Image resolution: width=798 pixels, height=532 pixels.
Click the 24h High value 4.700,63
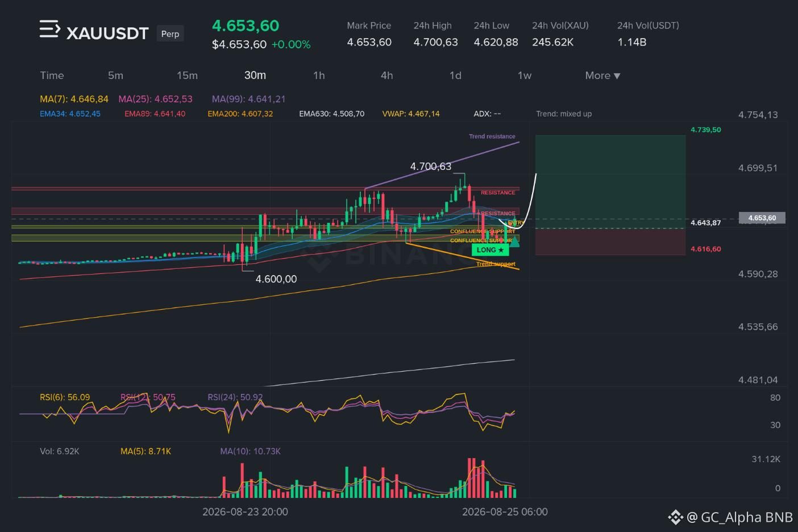[x=435, y=42]
